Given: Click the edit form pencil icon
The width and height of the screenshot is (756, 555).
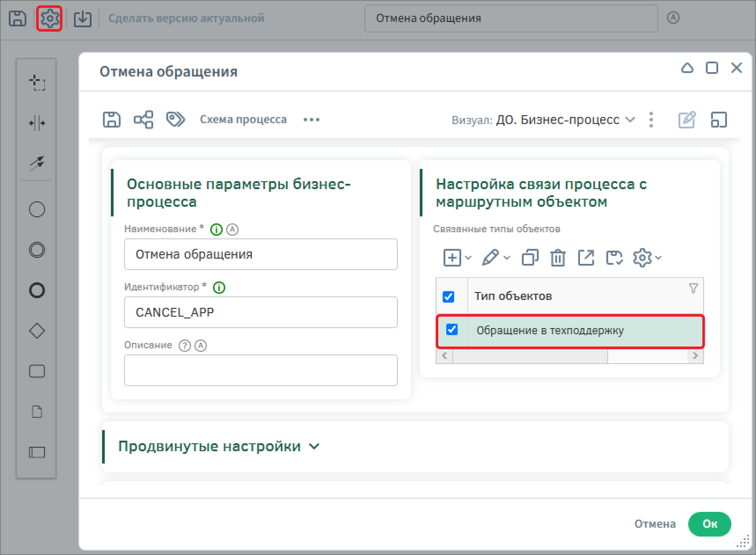Looking at the screenshot, I should 687,120.
